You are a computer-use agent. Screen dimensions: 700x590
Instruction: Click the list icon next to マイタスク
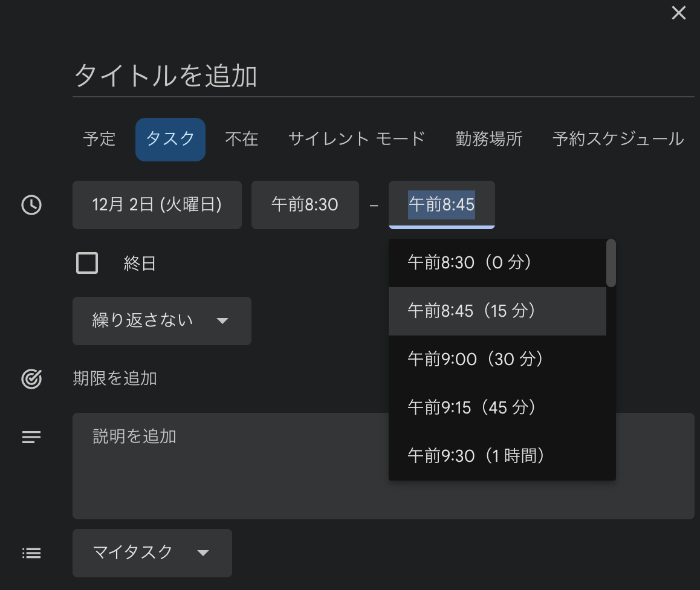point(30,553)
